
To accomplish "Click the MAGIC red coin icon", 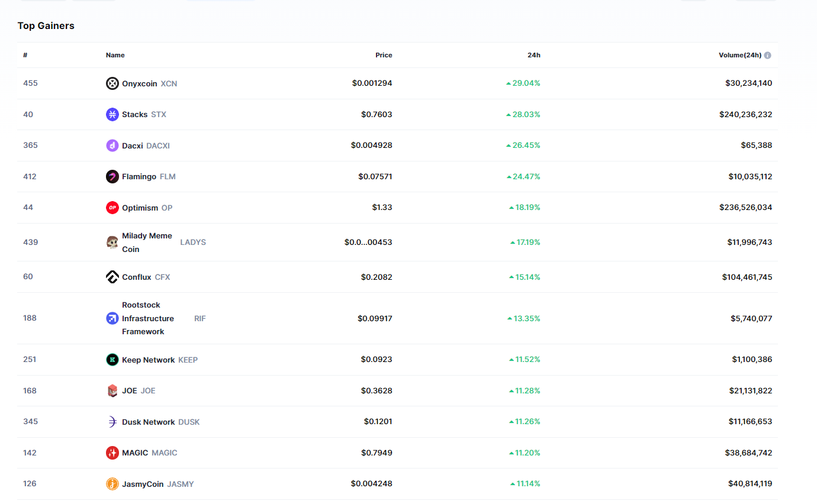I will click(x=112, y=453).
